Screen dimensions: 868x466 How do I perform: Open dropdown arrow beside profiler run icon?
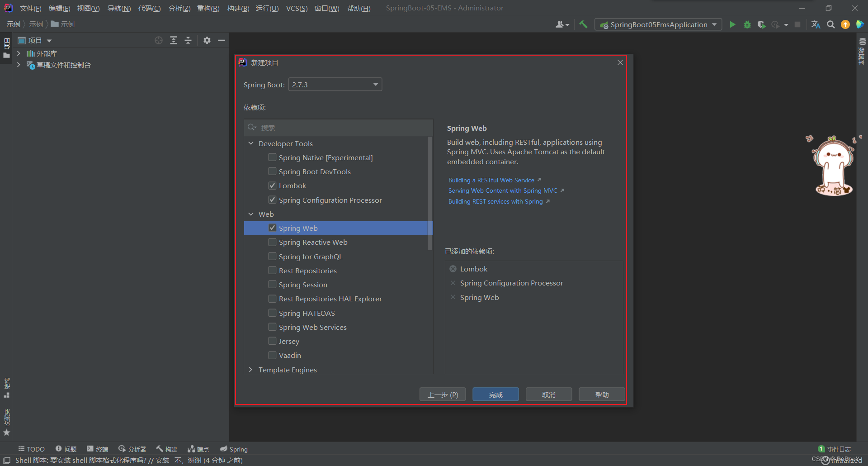pyautogui.click(x=786, y=25)
